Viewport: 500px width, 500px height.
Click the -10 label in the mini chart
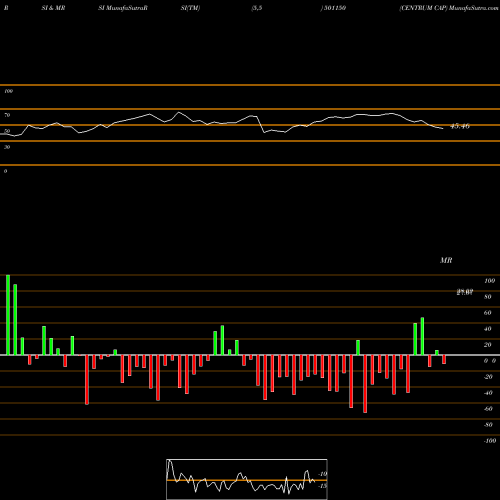pos(323,474)
